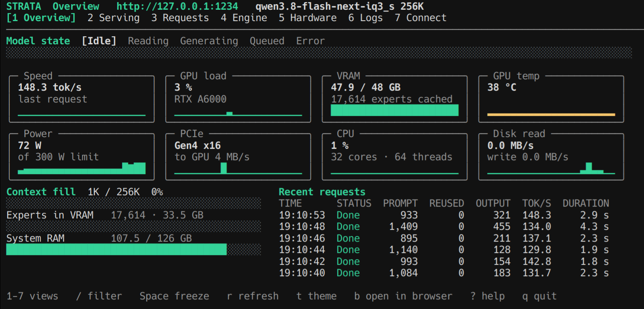Viewport: 644px width, 309px height.
Task: Click the DURATION column header
Action: tap(586, 203)
